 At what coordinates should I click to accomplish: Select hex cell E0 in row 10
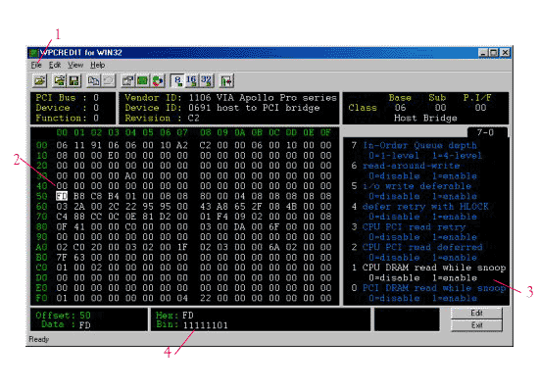pos(114,156)
